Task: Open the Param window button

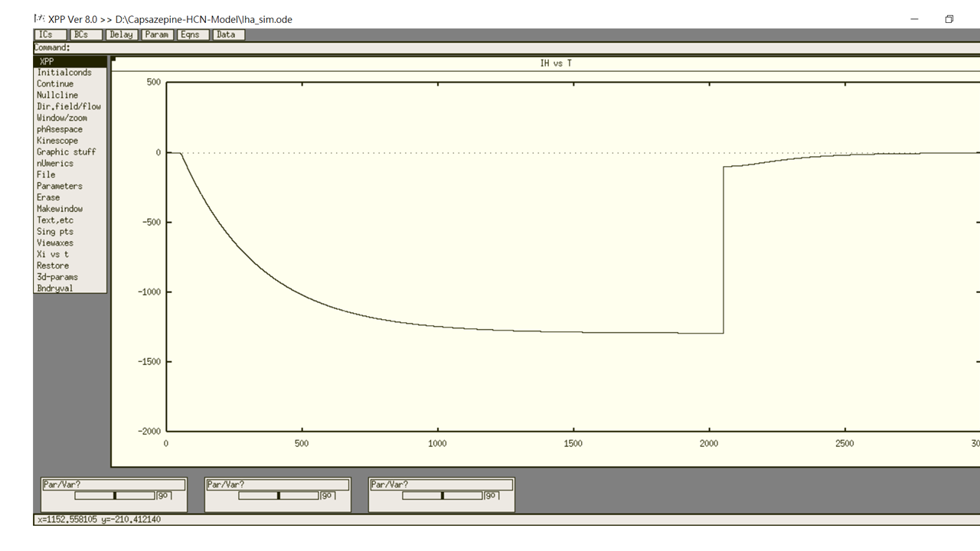Action: point(158,34)
